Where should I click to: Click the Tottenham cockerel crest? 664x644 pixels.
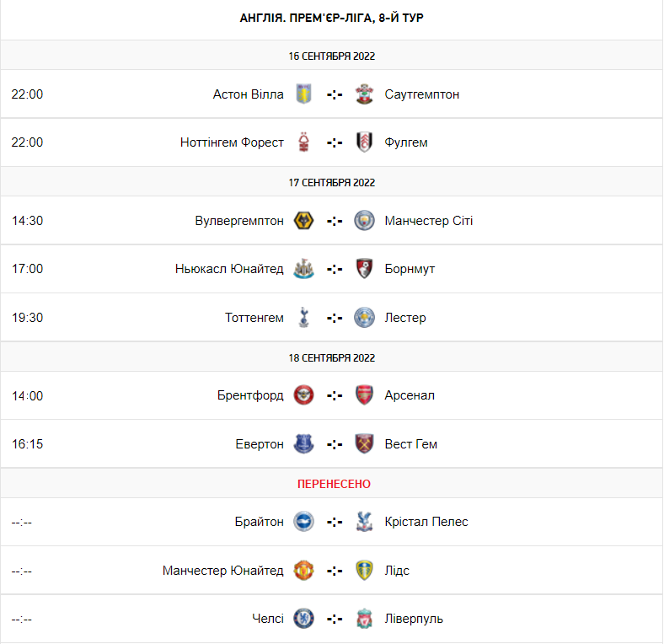303,318
